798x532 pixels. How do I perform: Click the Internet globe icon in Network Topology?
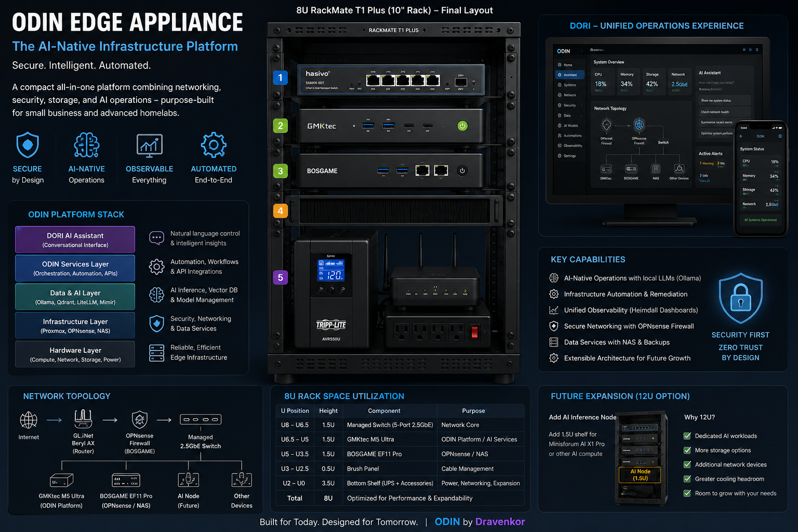click(x=29, y=420)
